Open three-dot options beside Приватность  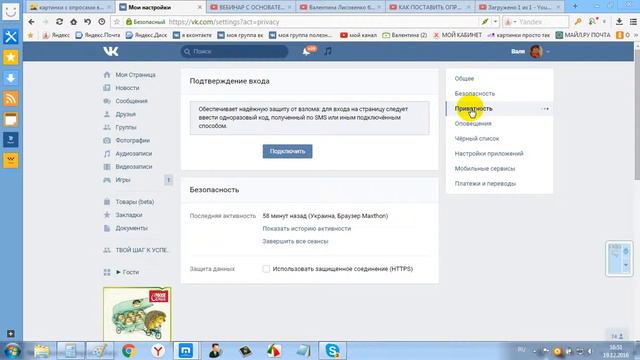(x=545, y=109)
